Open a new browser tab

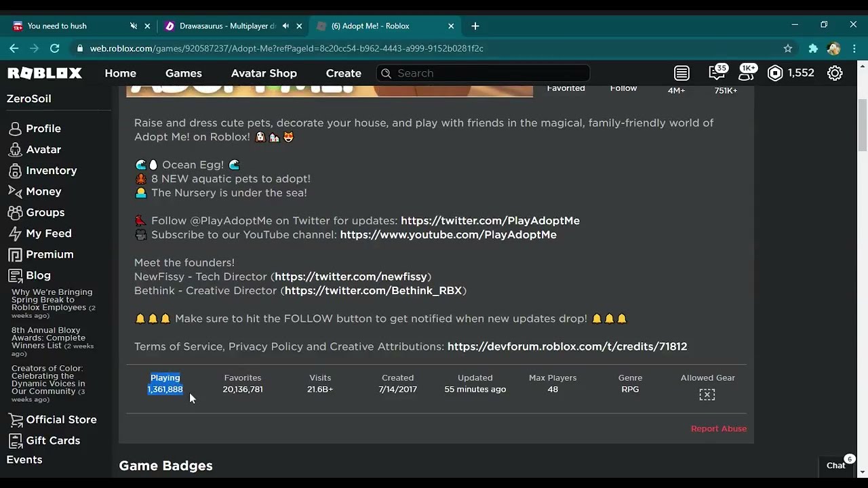[x=475, y=26]
